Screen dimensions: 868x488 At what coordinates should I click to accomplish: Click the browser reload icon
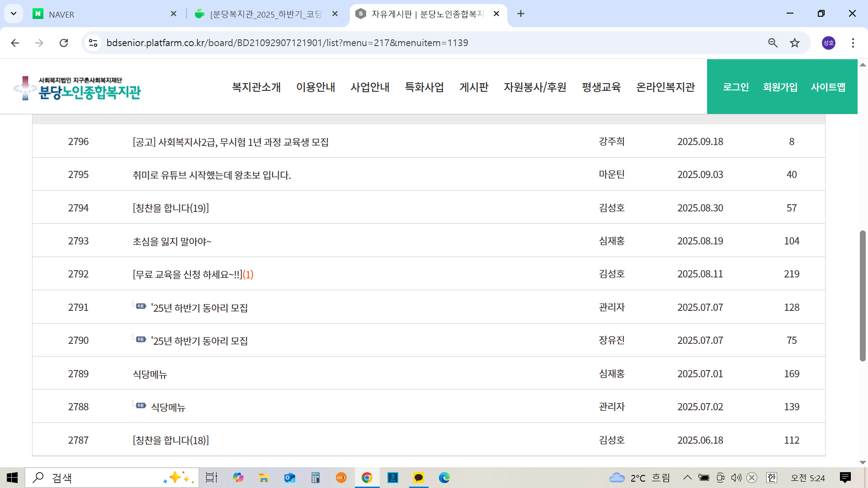tap(64, 43)
